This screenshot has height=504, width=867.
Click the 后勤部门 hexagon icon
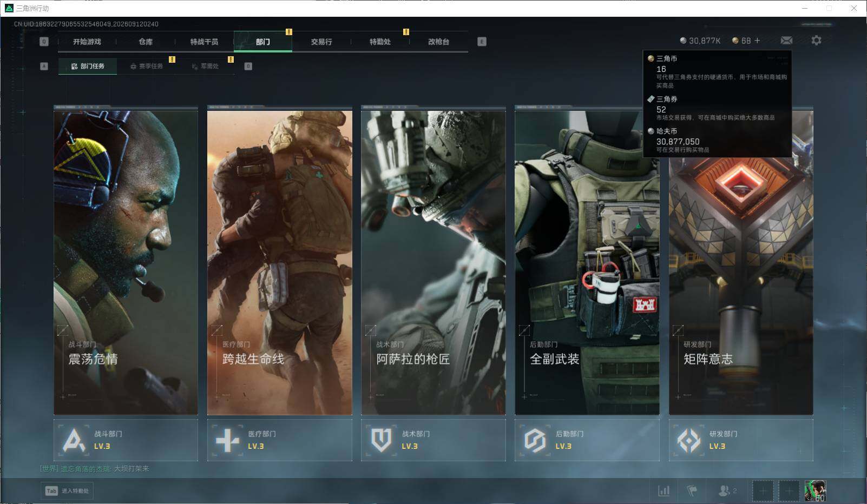[x=535, y=440]
